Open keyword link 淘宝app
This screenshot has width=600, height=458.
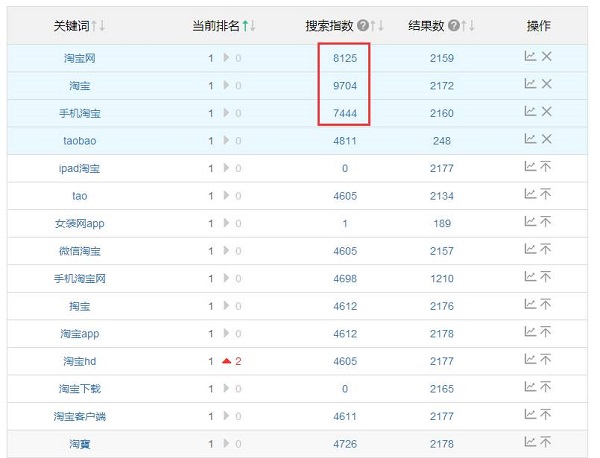coord(80,334)
